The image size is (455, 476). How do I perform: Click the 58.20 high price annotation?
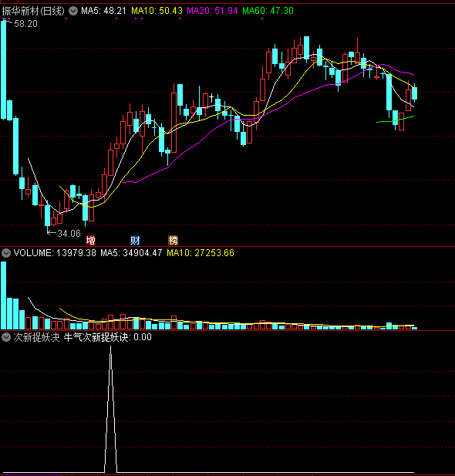(25, 24)
